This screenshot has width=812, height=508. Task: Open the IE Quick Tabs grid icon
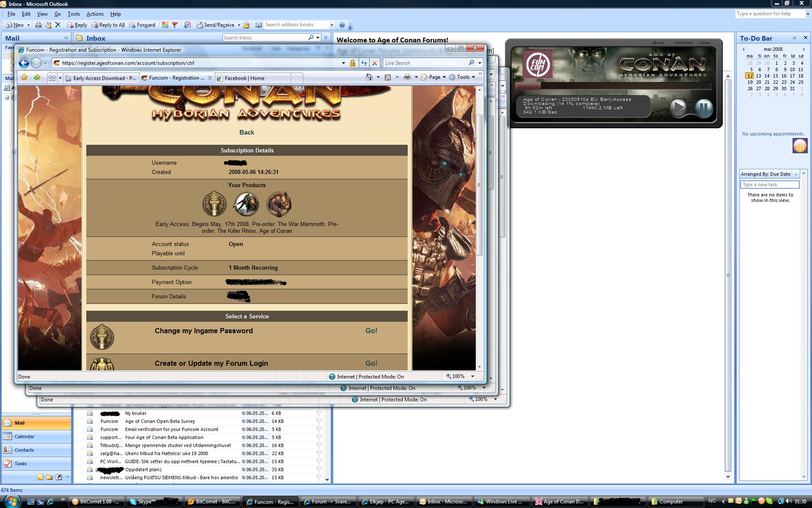pyautogui.click(x=52, y=78)
